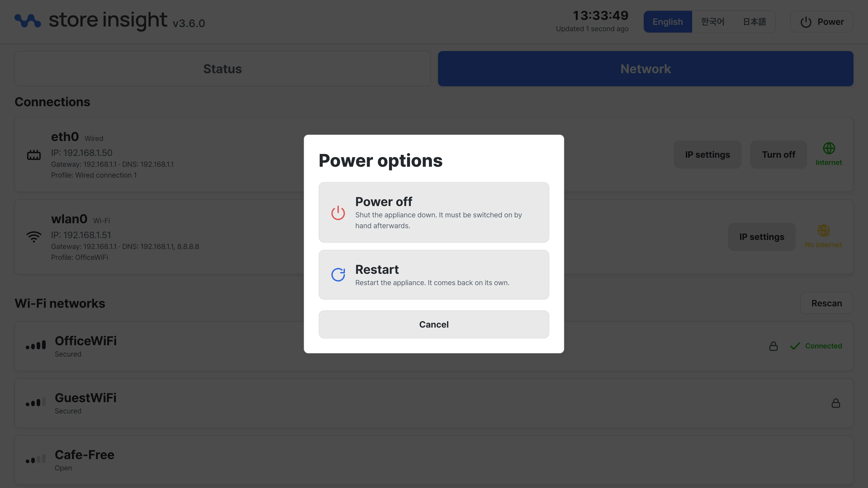Select the Cafe-Free network name

point(85,455)
